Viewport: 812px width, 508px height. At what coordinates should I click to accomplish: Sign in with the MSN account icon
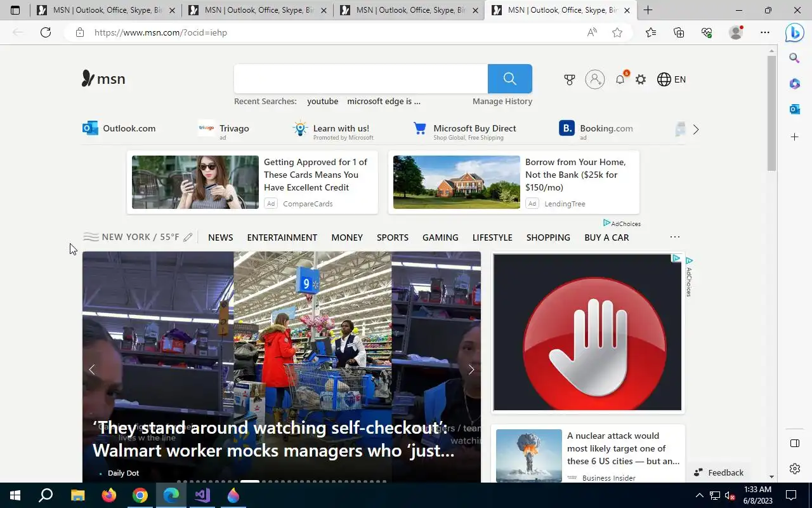coord(595,79)
